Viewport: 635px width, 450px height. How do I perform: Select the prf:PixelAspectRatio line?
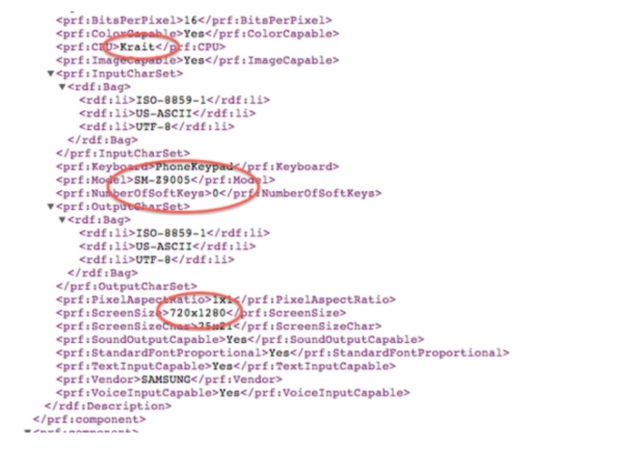[226, 300]
